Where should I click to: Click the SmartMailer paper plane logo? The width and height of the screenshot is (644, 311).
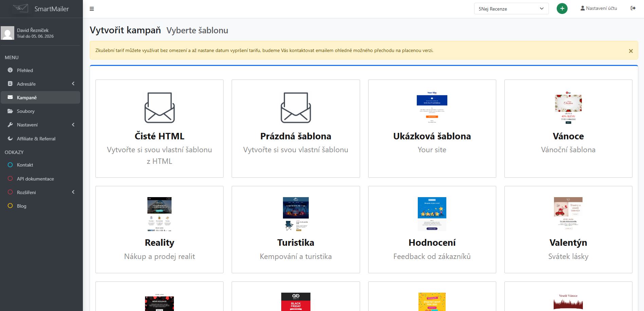(21, 8)
